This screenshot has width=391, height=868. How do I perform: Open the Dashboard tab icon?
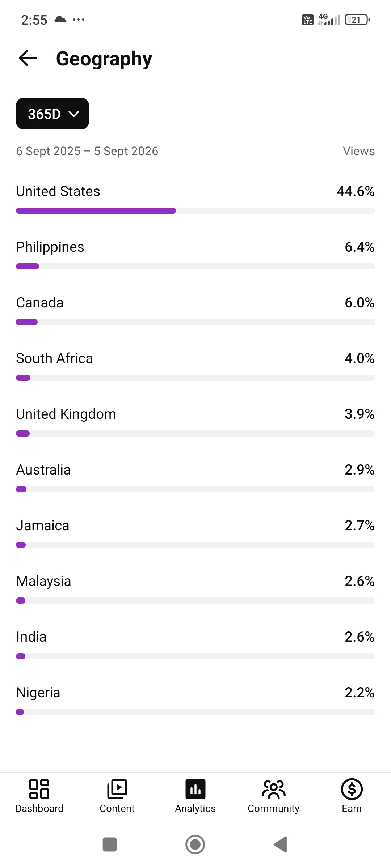[39, 789]
